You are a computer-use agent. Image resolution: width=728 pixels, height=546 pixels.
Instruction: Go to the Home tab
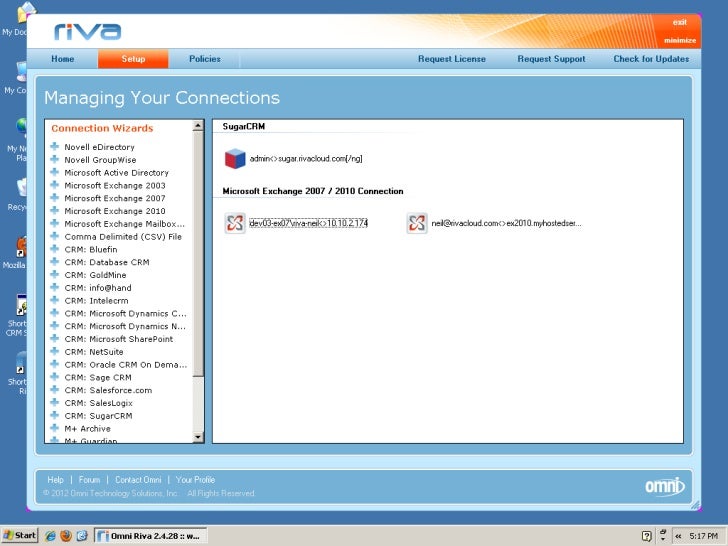tap(63, 59)
